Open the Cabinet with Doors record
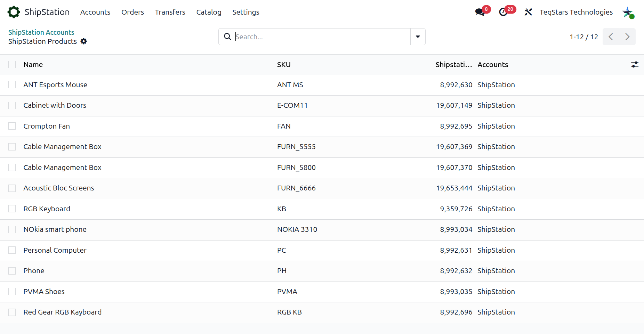This screenshot has height=334, width=644. click(55, 105)
